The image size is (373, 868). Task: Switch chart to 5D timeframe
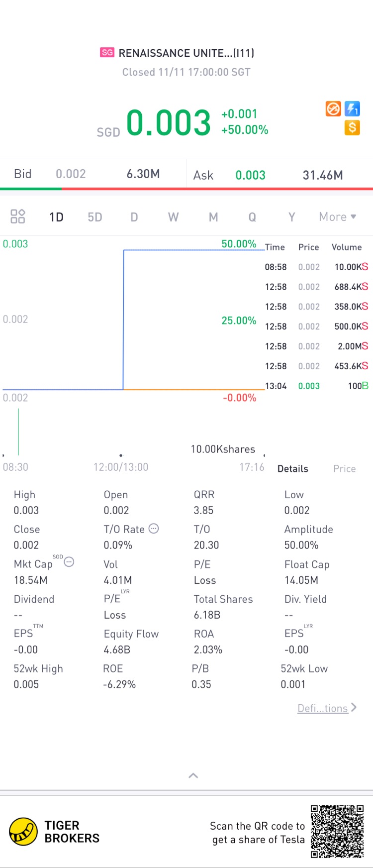[94, 217]
